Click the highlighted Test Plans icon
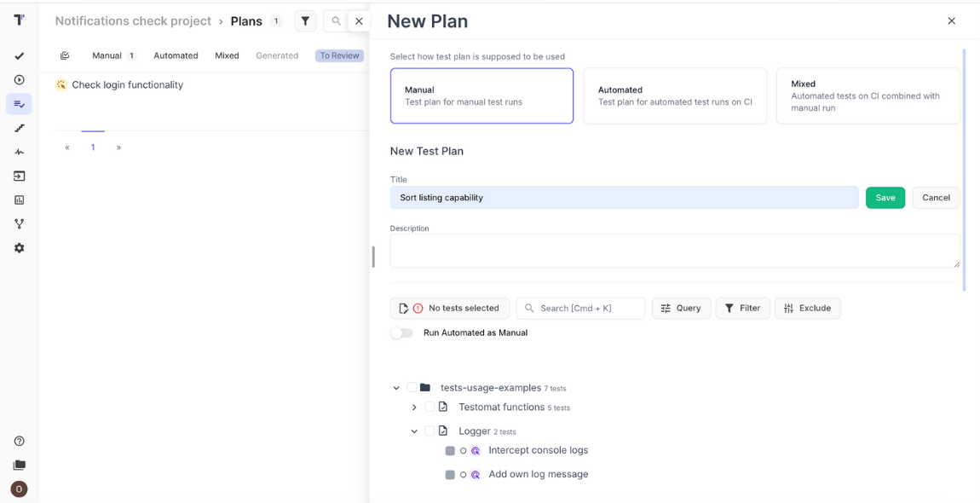Image resolution: width=980 pixels, height=503 pixels. (x=19, y=104)
